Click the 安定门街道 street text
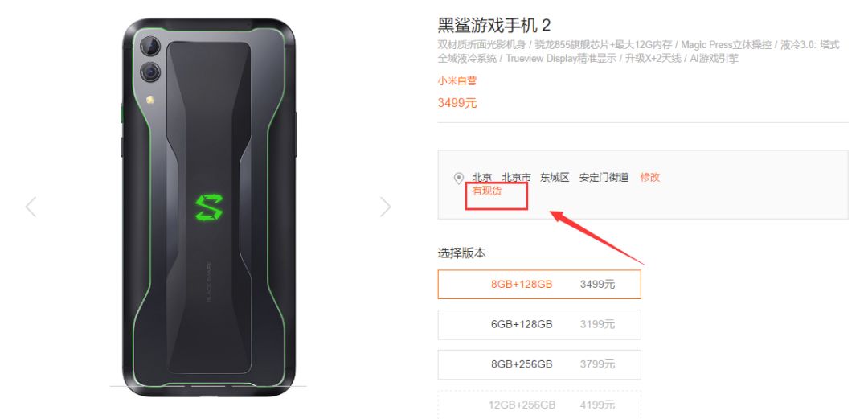 click(x=604, y=178)
